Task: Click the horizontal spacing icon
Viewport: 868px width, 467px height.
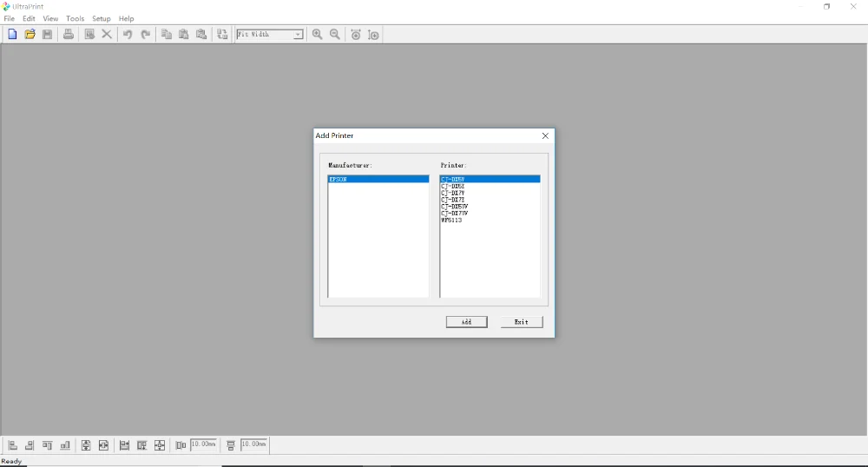Action: [x=181, y=445]
